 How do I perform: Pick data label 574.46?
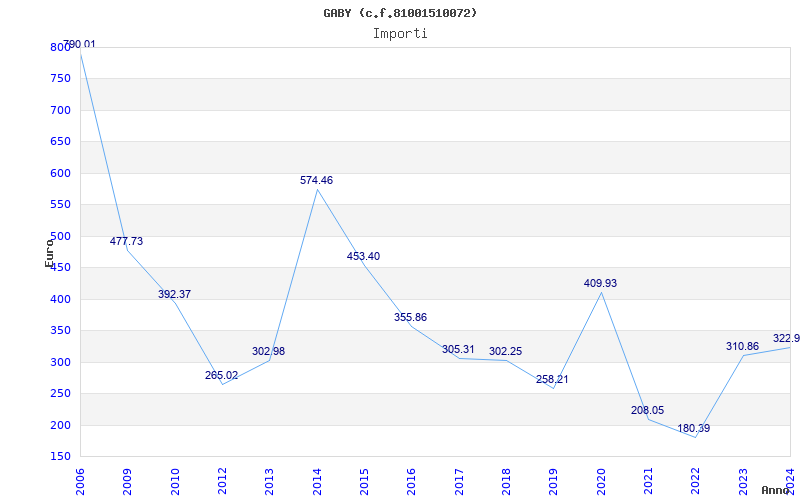coord(316,180)
